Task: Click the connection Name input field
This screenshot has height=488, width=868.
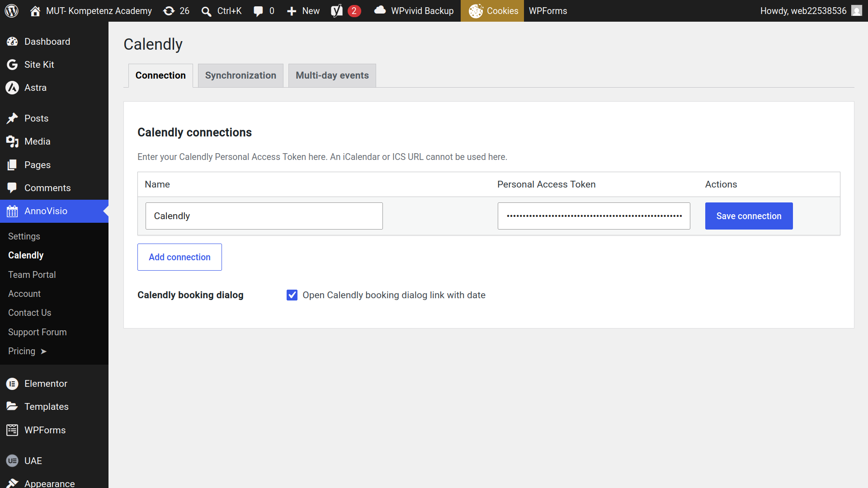Action: click(x=264, y=216)
